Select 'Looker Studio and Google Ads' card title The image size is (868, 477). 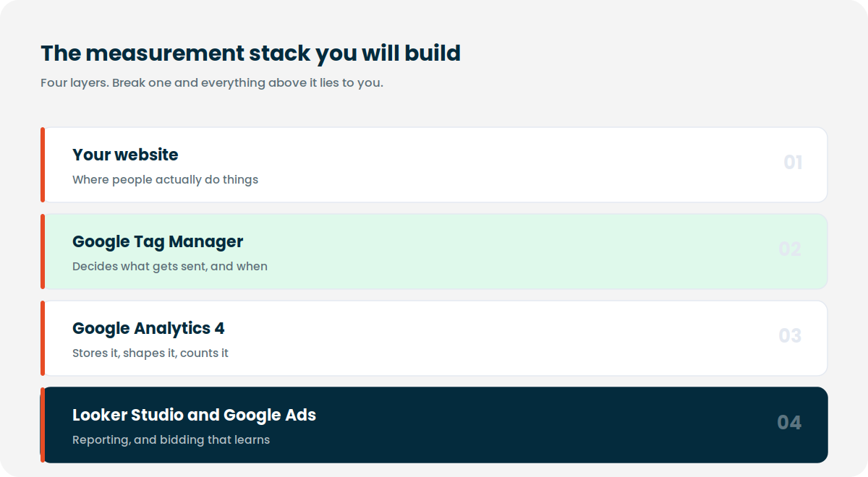[x=194, y=415]
